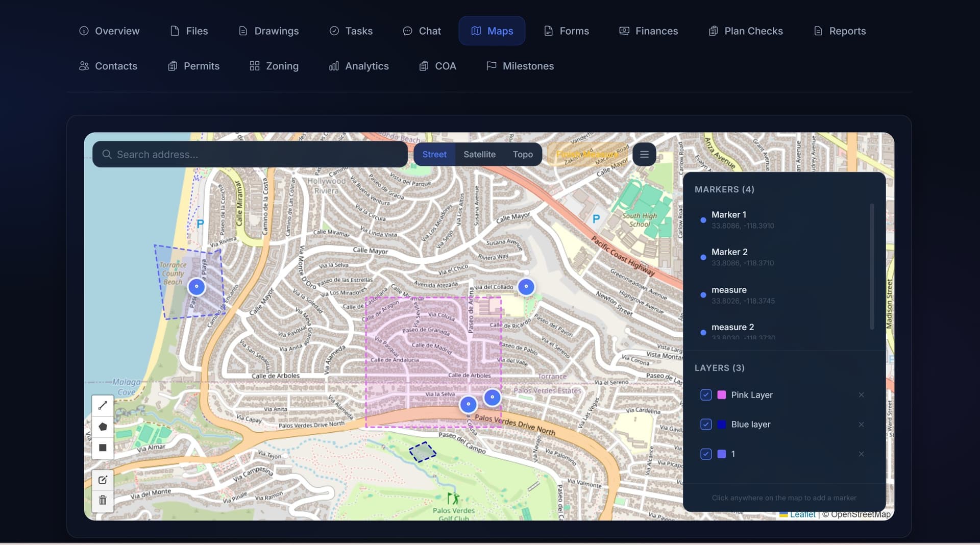This screenshot has width=980, height=545.
Task: Click the Blue layer color swatch
Action: click(722, 425)
